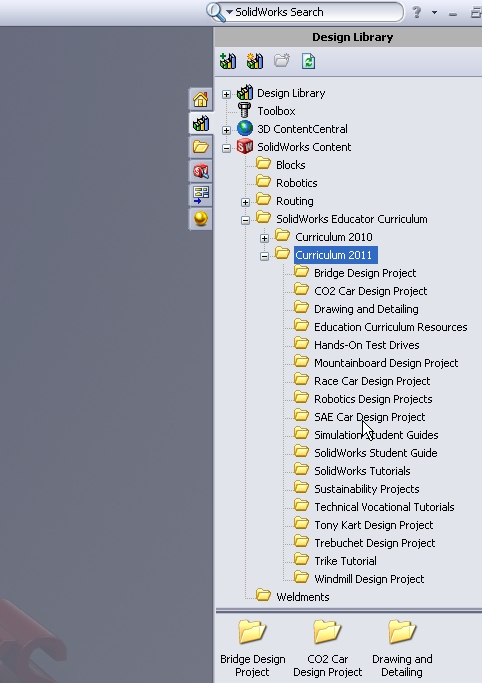Select Mountainboard Design Project folder
The image size is (482, 683).
pyautogui.click(x=386, y=363)
